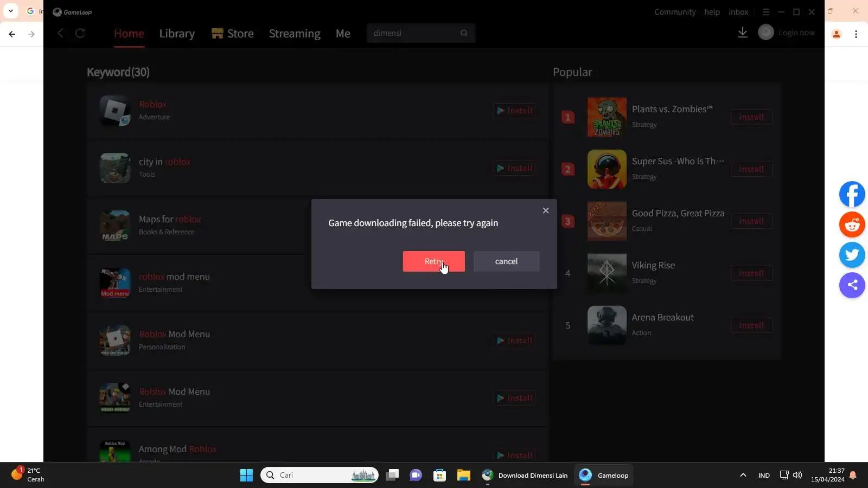Open Task View on the taskbar
This screenshot has height=488, width=868.
coord(392,476)
